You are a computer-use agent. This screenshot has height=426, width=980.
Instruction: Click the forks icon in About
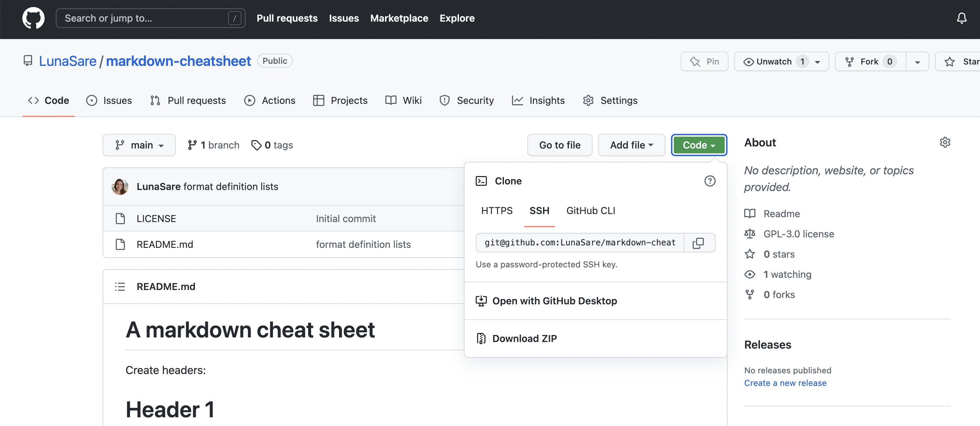tap(749, 294)
